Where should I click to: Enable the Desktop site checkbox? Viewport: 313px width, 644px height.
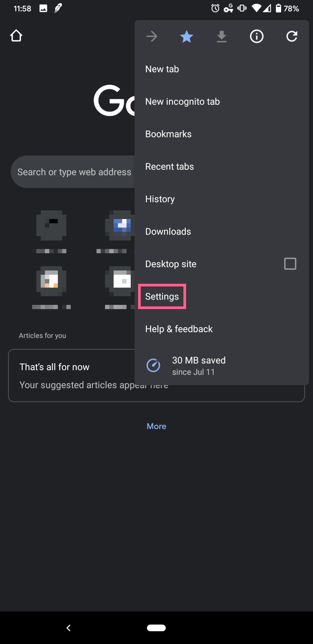click(290, 264)
